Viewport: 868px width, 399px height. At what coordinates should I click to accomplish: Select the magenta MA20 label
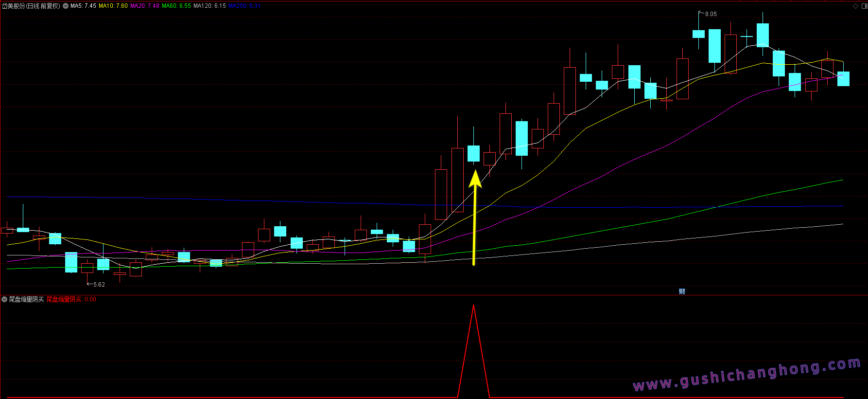point(145,6)
